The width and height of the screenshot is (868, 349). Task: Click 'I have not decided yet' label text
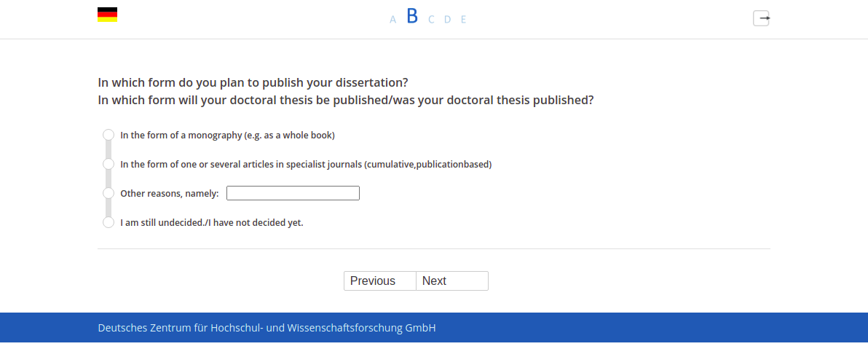211,223
